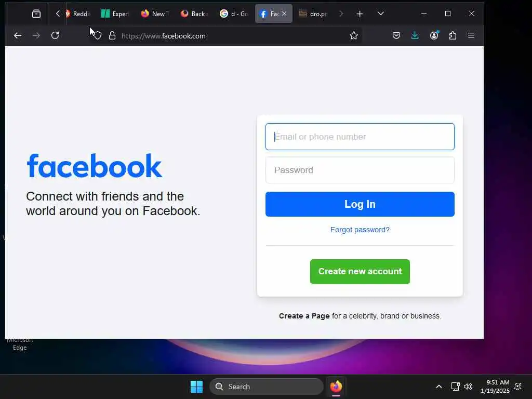
Task: Open tracking protection shield panel
Action: click(x=98, y=36)
